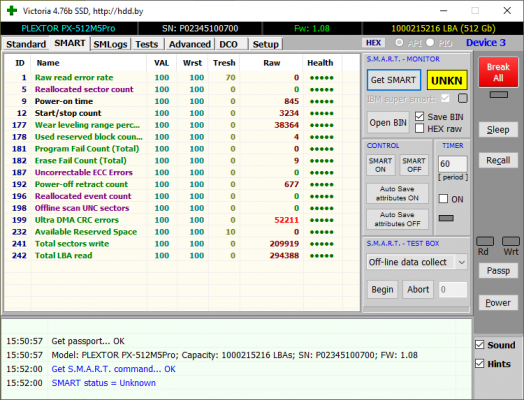
Task: Click the timer period field showing 60
Action: 452,164
